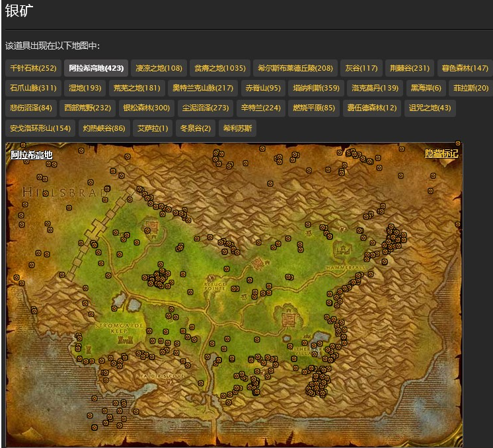Open the 悲伤沼泽(84) tab
Image resolution: width=493 pixels, height=448 pixels.
click(x=31, y=108)
